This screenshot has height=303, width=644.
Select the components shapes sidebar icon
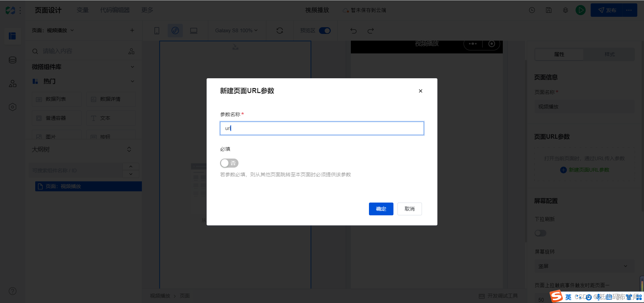pyautogui.click(x=12, y=84)
